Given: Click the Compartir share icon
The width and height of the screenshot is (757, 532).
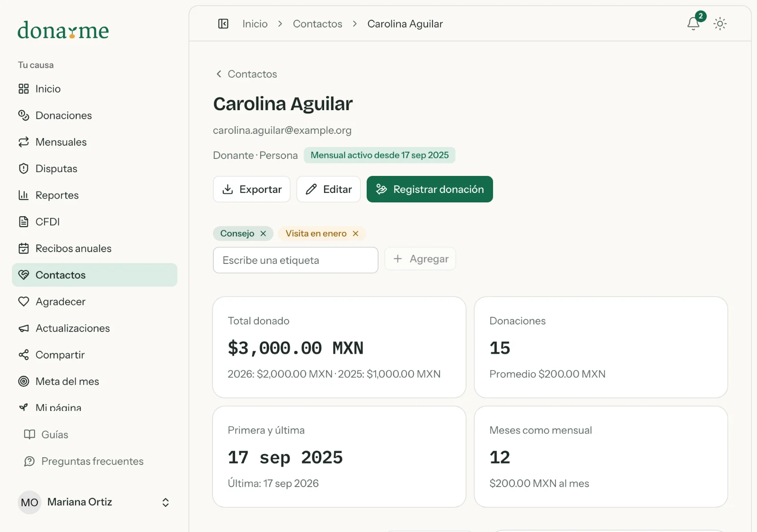Looking at the screenshot, I should point(24,355).
